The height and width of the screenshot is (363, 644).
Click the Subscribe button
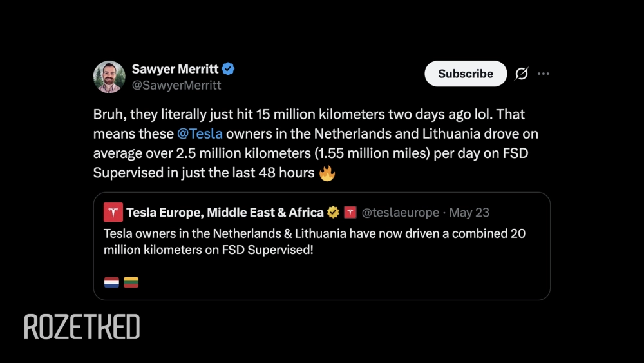466,74
